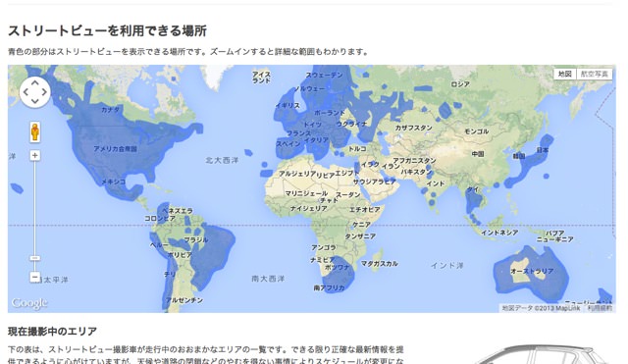Click the 地図データ ©2013 MapLink attribution

541,308
